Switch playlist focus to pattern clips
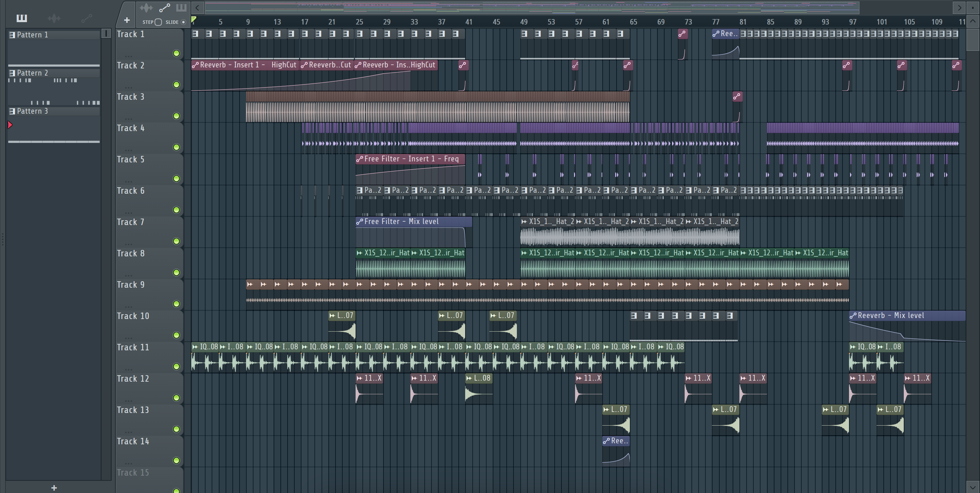980x493 pixels. [181, 7]
